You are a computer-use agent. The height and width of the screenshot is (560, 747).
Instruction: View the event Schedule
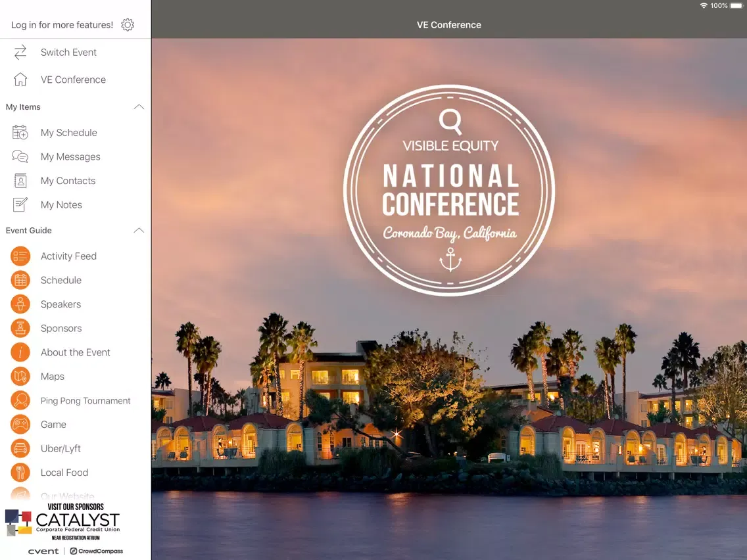coord(75,281)
